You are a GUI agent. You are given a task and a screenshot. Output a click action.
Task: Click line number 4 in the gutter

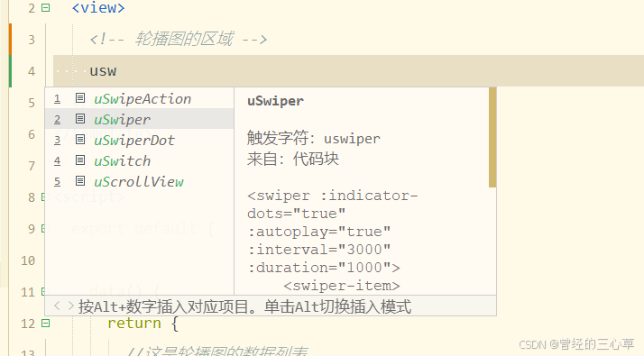(32, 71)
